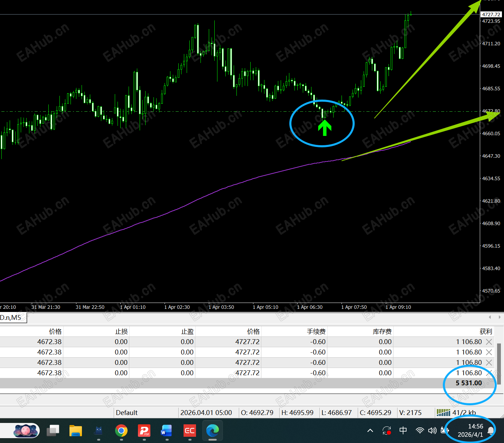Image resolution: width=504 pixels, height=443 pixels.
Task: Click the trade list vertical scrollbar
Action: [x=499, y=361]
